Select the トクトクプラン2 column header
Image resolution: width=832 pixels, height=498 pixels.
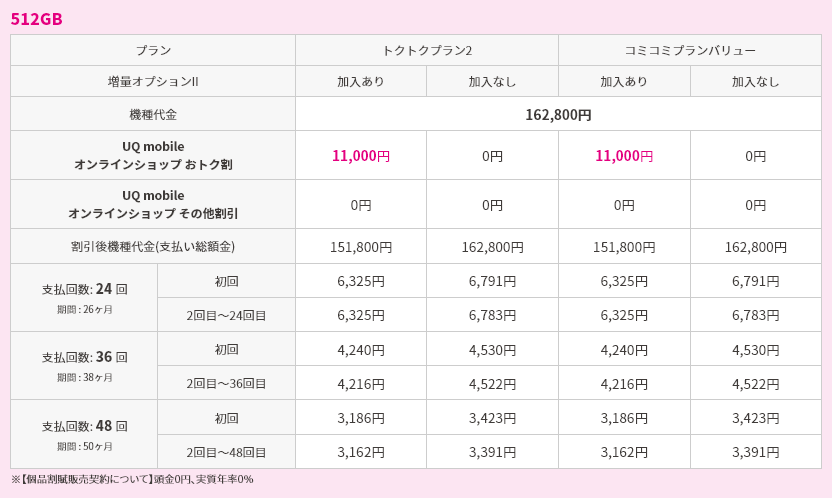tap(427, 50)
